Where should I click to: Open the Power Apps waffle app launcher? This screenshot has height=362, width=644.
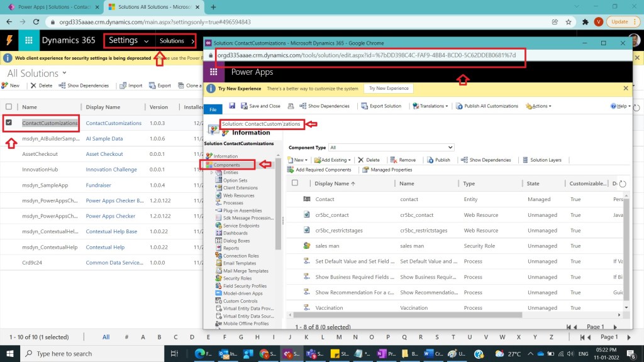pos(214,72)
